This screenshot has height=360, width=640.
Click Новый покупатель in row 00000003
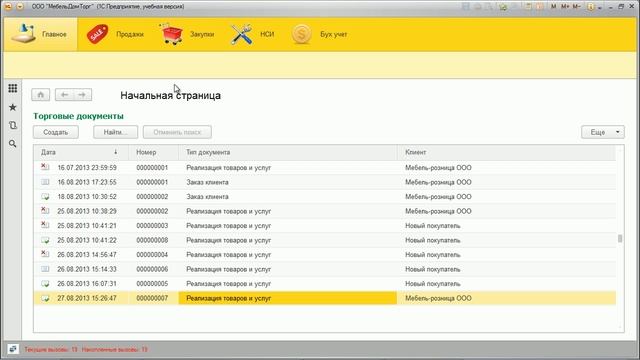[x=433, y=226]
